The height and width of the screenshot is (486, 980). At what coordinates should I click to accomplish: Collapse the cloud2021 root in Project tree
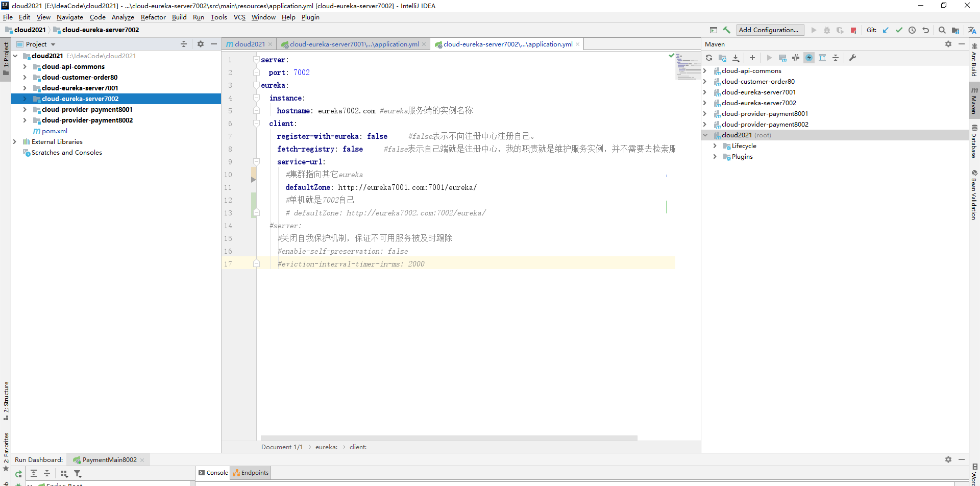coord(15,56)
